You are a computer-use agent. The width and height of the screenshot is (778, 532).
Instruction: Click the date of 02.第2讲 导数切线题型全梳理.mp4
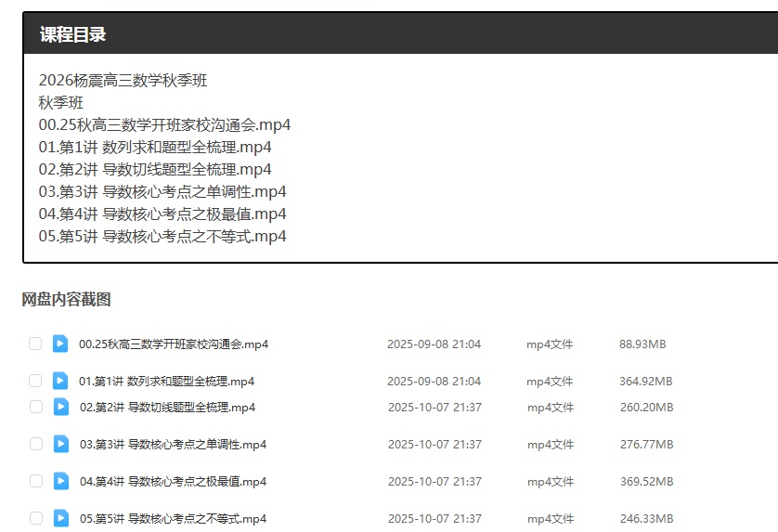(x=435, y=407)
